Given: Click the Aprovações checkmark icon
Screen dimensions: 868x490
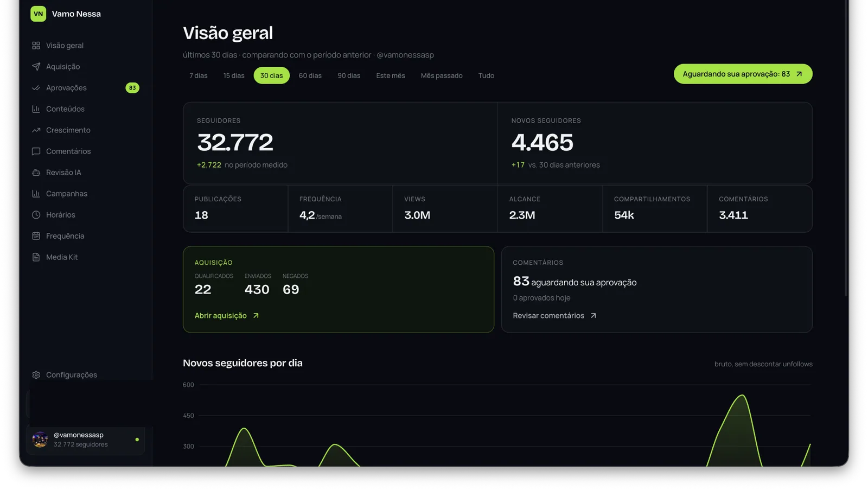Looking at the screenshot, I should (36, 88).
